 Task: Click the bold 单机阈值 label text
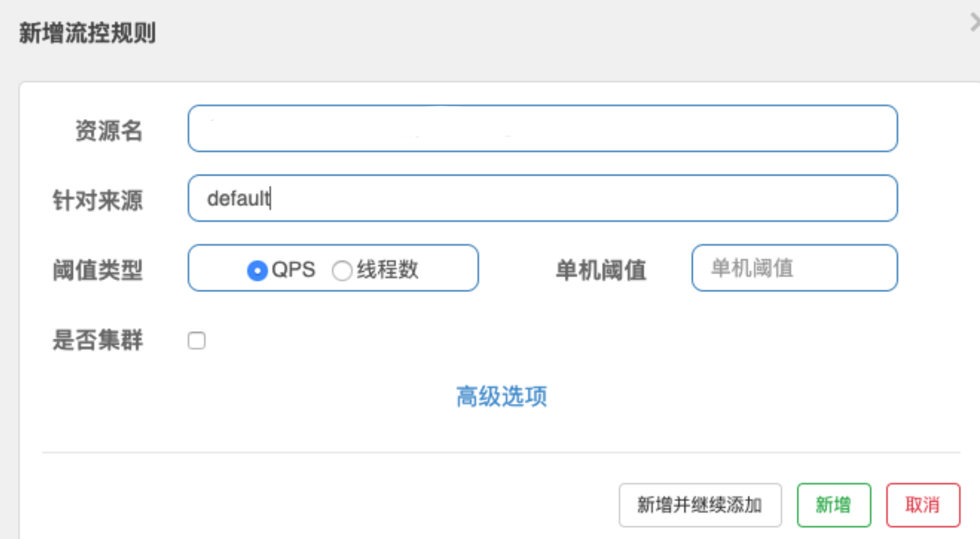click(601, 270)
